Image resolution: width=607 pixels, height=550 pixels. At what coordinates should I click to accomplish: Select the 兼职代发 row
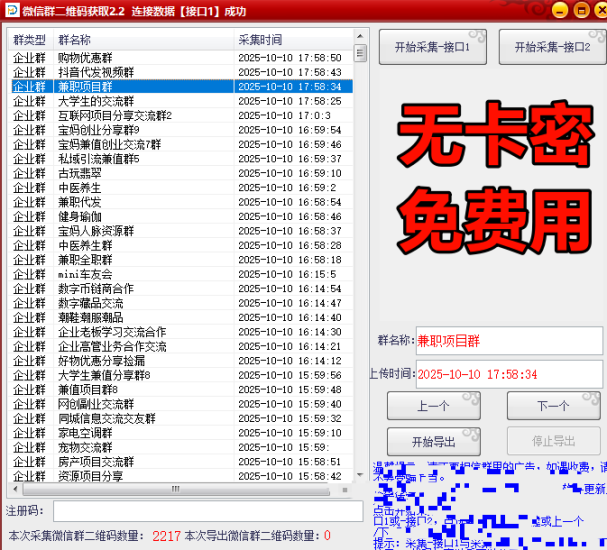click(180, 202)
